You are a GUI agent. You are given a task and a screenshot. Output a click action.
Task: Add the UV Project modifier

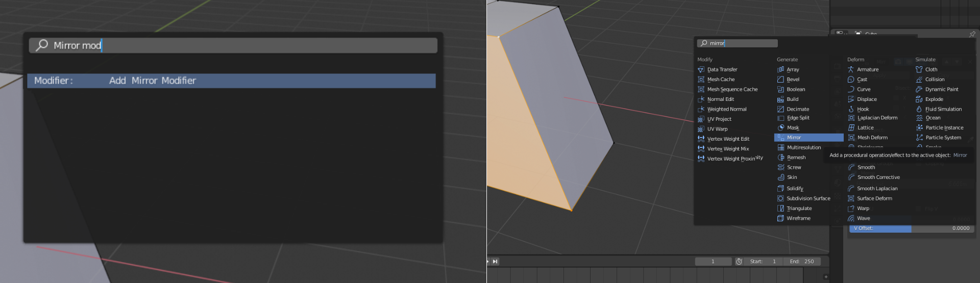(714, 119)
